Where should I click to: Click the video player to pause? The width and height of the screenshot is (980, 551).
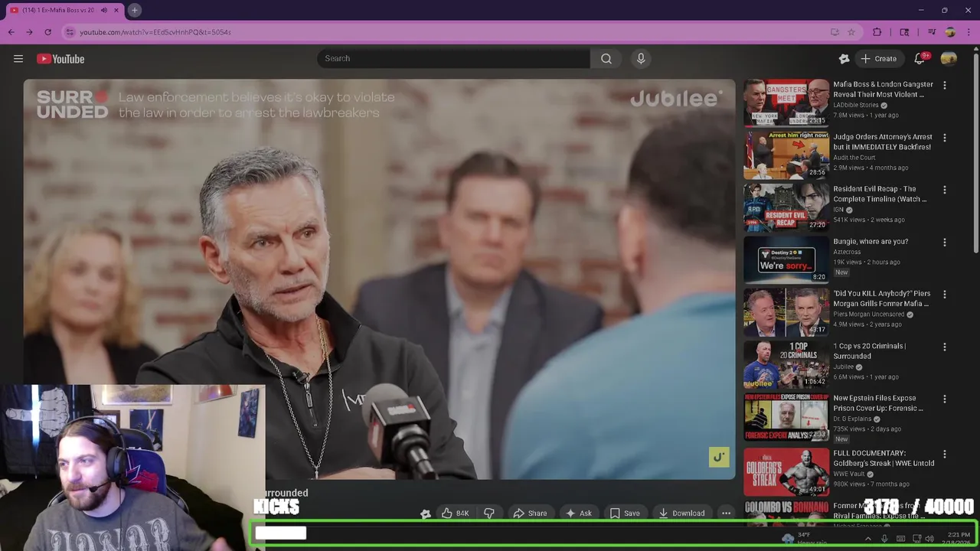(x=379, y=279)
